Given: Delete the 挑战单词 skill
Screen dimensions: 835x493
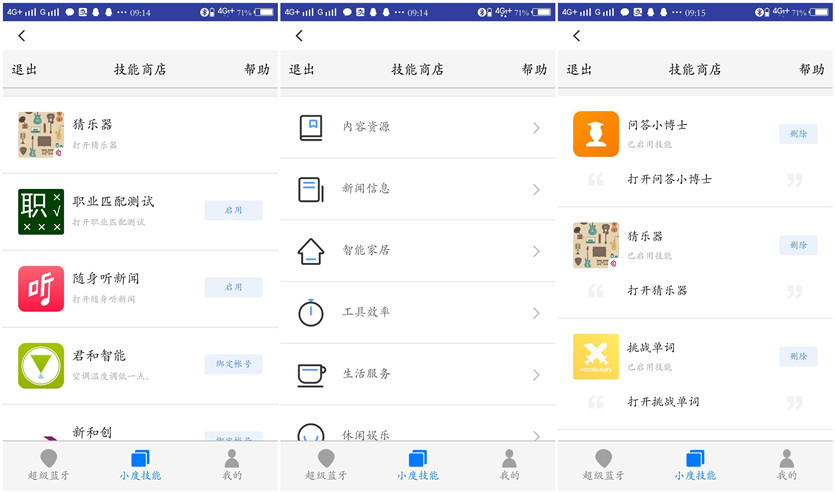Looking at the screenshot, I should click(798, 356).
